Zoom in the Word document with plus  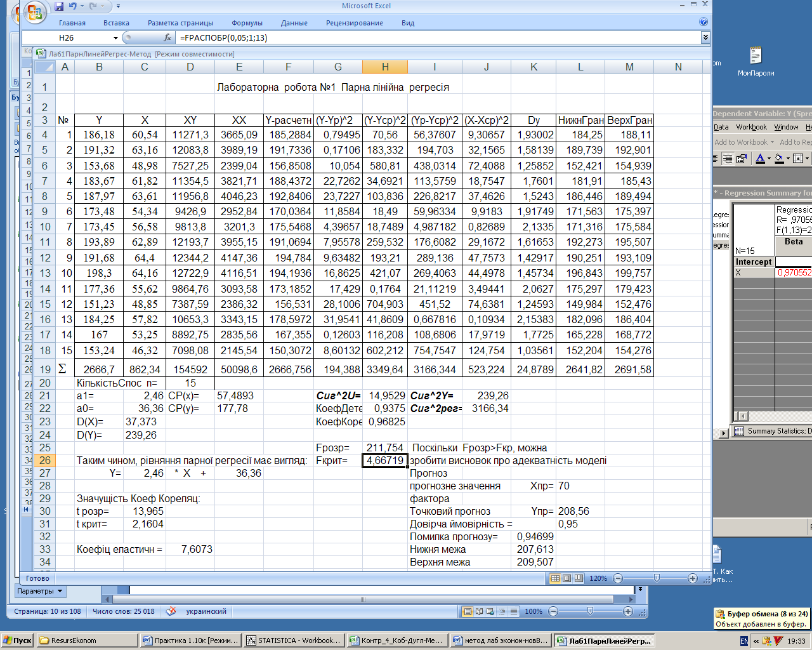(628, 611)
